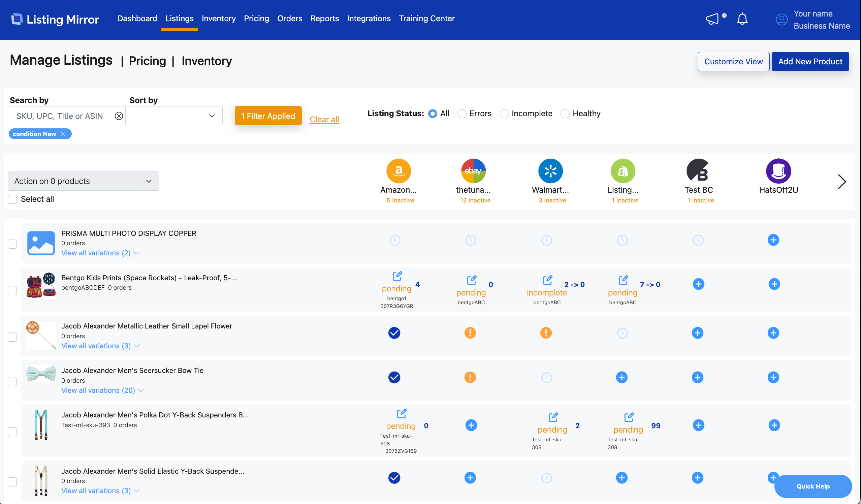Click the Amazon channel icon
Screen dimensions: 861x504
click(x=398, y=171)
